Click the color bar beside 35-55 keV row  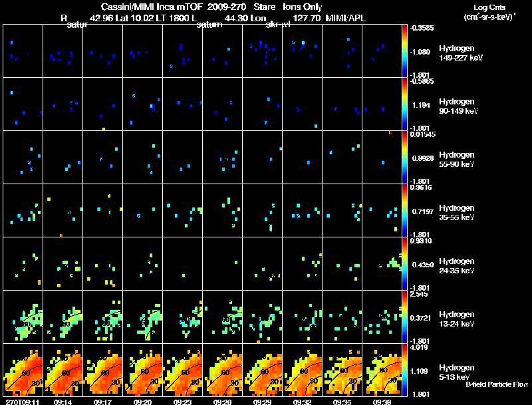tap(404, 211)
